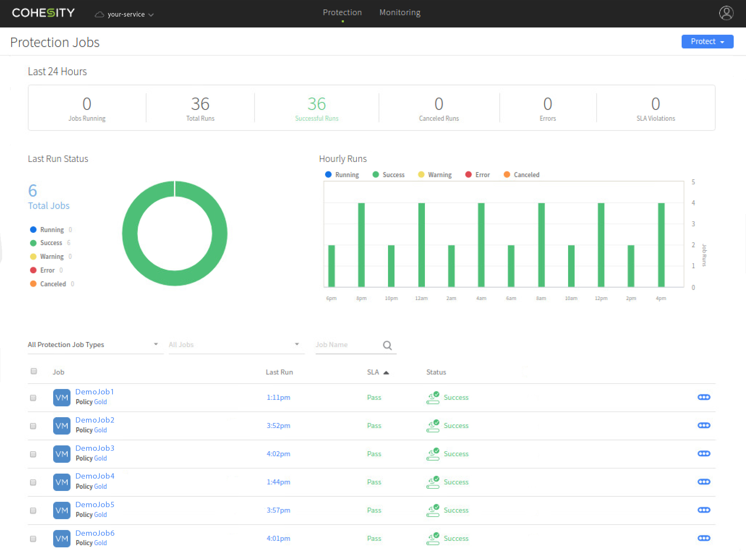Image resolution: width=746 pixels, height=560 pixels.
Task: Open the actions menu for DemoJob6
Action: pos(703,538)
